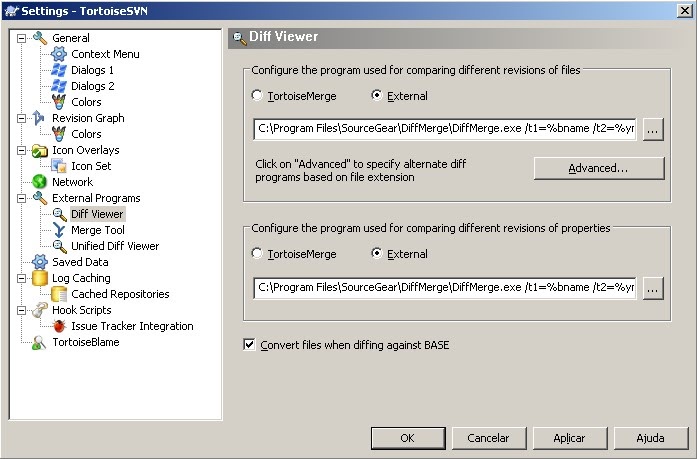Collapse the Hook Scripts tree node

coord(21,310)
